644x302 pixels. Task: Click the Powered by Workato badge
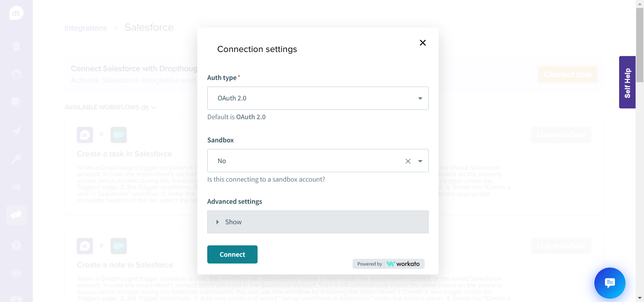(x=388, y=264)
